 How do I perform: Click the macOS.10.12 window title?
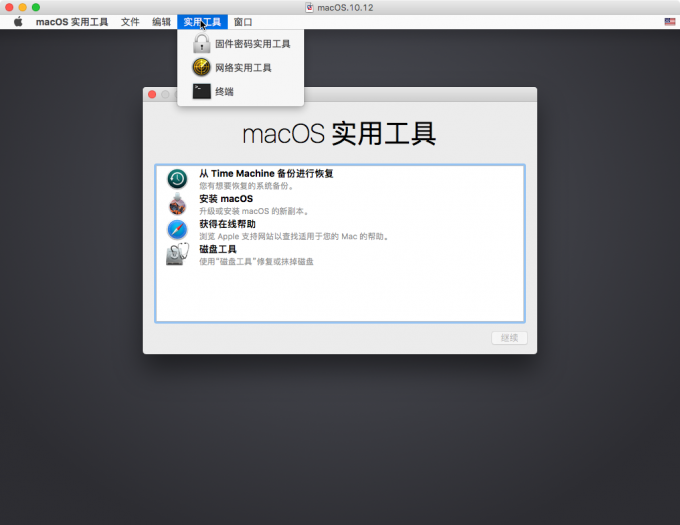(x=345, y=7)
